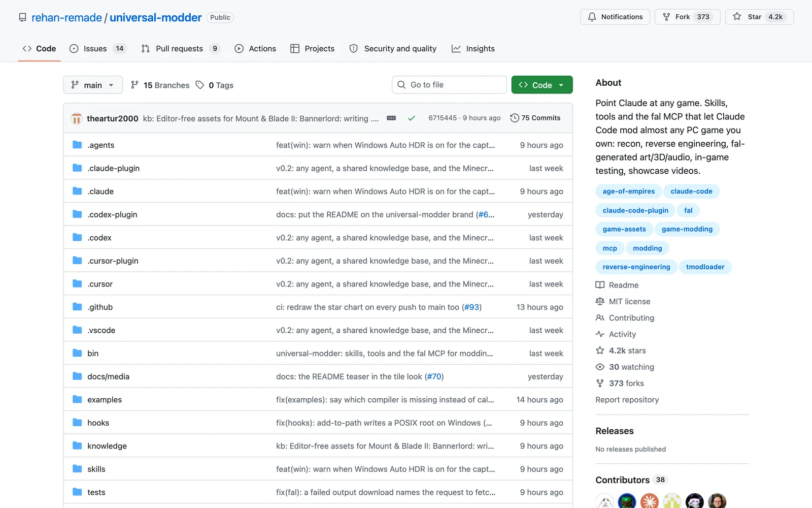Open the Releases heading link
Image resolution: width=812 pixels, height=508 pixels.
tap(615, 431)
